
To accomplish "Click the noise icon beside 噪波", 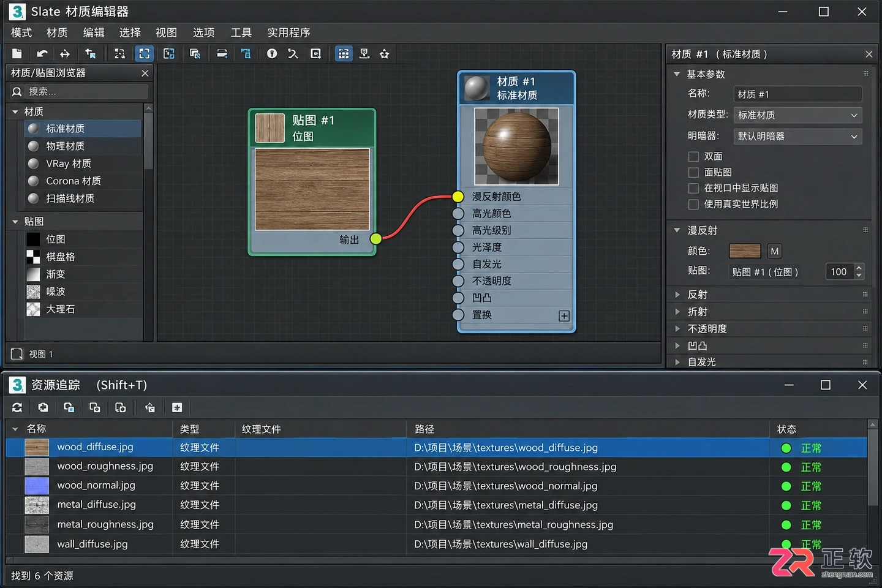I will pyautogui.click(x=33, y=292).
